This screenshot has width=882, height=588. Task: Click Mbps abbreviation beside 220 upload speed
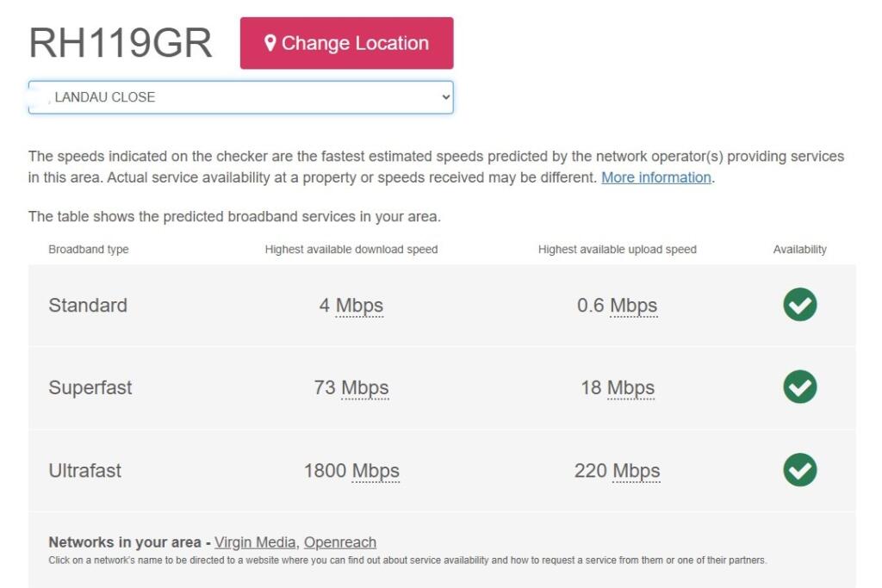636,471
